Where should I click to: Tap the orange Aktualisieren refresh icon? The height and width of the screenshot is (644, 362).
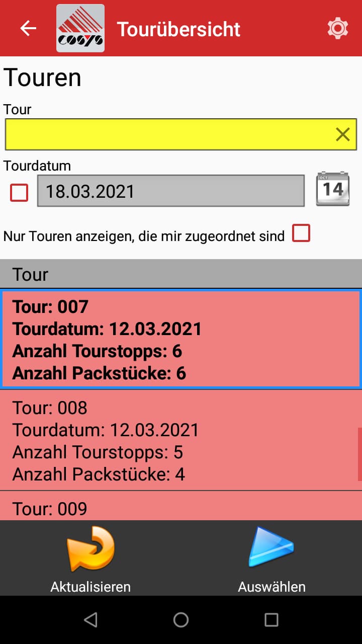[90, 548]
